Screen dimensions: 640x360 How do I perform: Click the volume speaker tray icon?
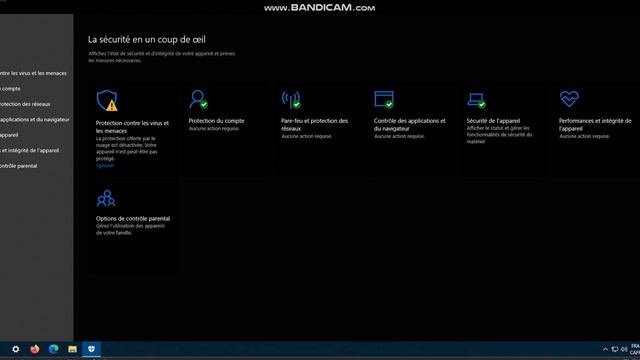tap(624, 349)
